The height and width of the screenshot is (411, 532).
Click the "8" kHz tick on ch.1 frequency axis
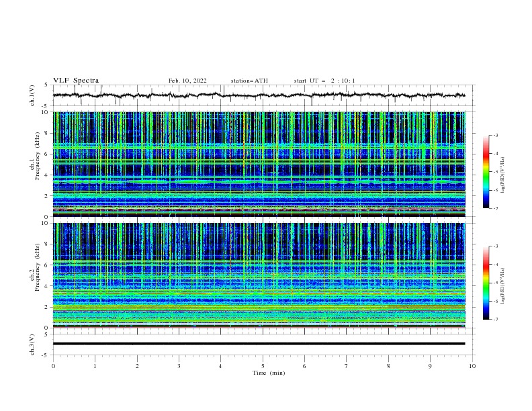pyautogui.click(x=48, y=133)
